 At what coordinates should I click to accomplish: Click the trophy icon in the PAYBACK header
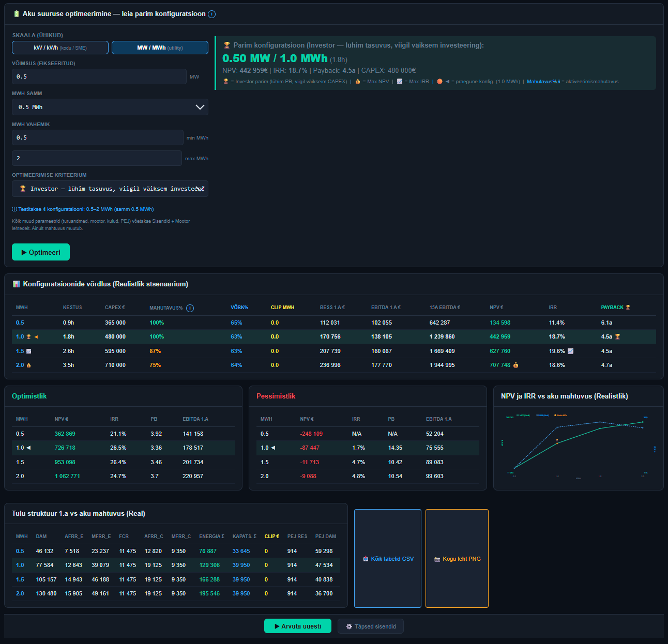(x=628, y=308)
